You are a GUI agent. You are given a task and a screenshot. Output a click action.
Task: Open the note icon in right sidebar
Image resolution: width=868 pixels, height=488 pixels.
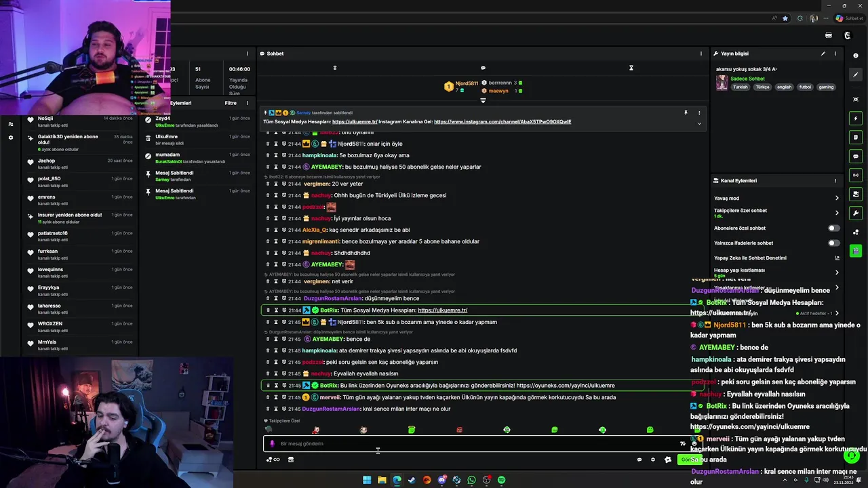856,137
